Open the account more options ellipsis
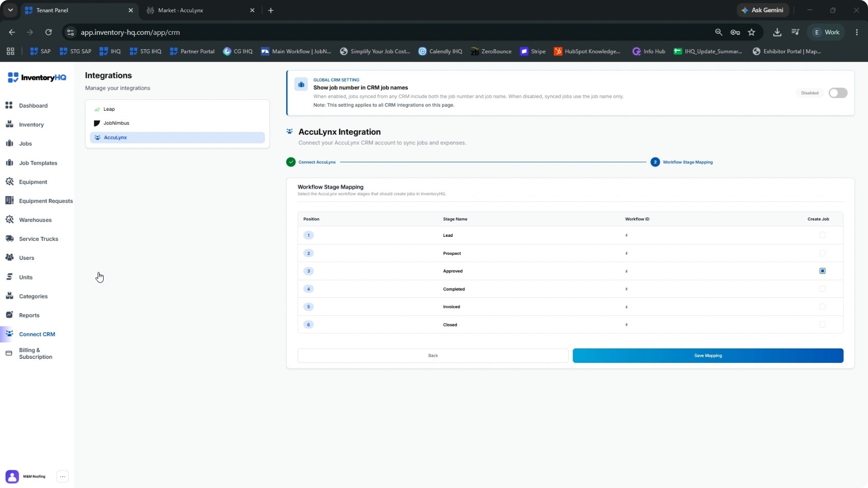Screen dimensions: 868x488 pyautogui.click(x=63, y=476)
